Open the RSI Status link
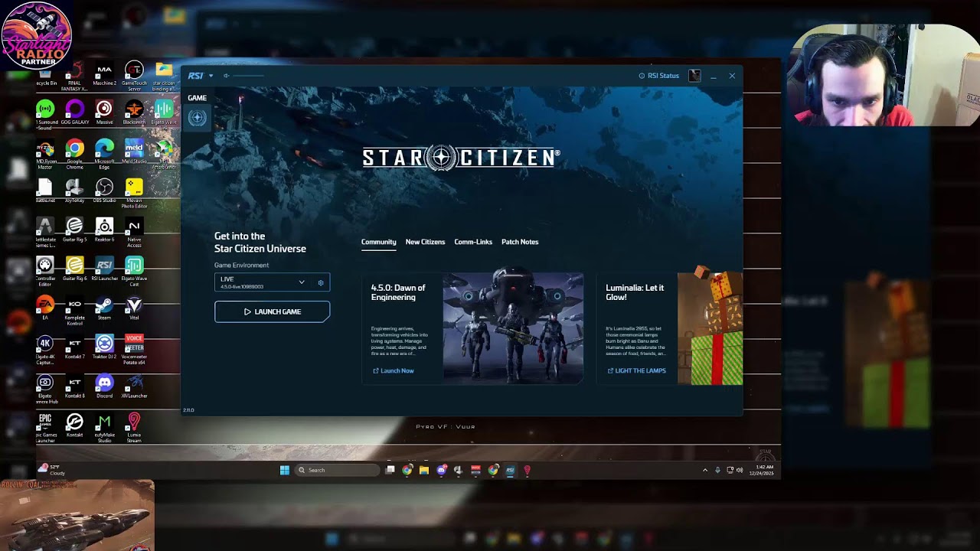 pyautogui.click(x=659, y=76)
